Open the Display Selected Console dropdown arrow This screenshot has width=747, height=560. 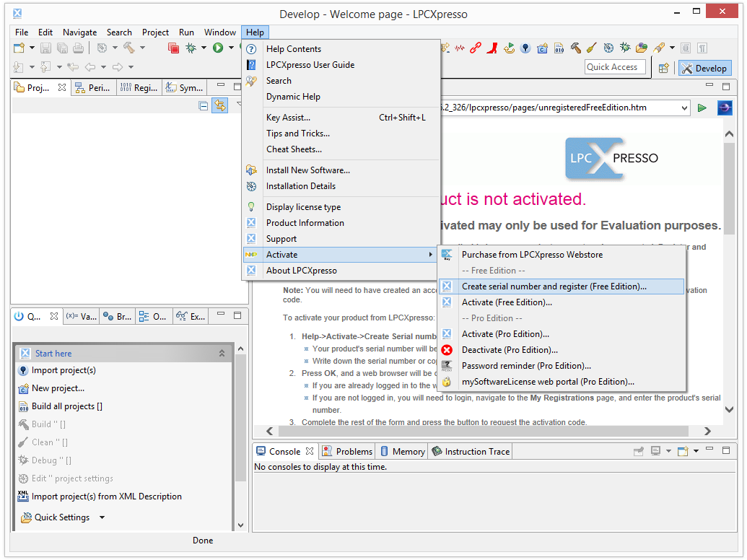(x=668, y=451)
